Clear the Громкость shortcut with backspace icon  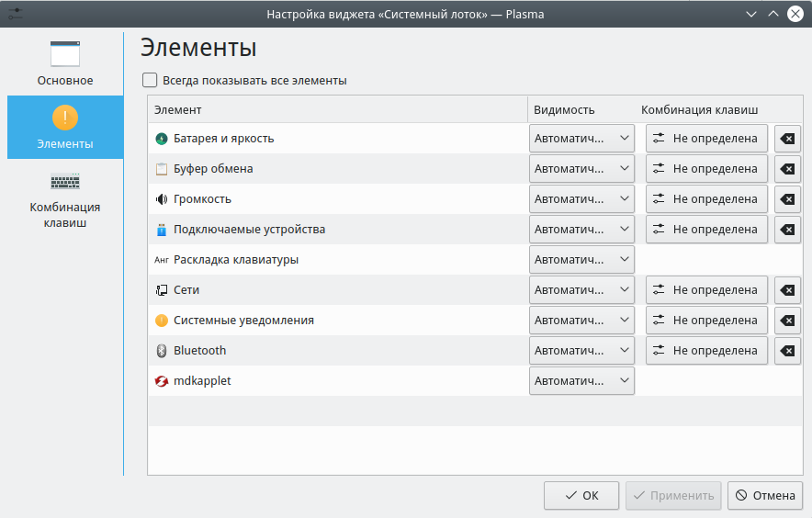(x=787, y=199)
